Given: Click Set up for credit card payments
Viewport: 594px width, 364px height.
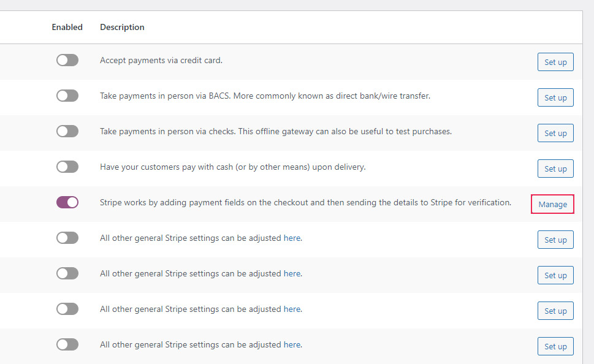Looking at the screenshot, I should click(x=555, y=62).
